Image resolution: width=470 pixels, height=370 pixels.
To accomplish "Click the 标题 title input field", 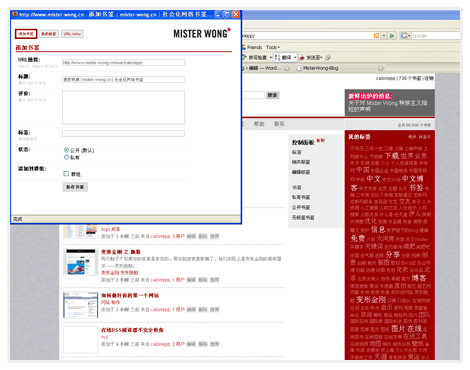I will tap(123, 79).
